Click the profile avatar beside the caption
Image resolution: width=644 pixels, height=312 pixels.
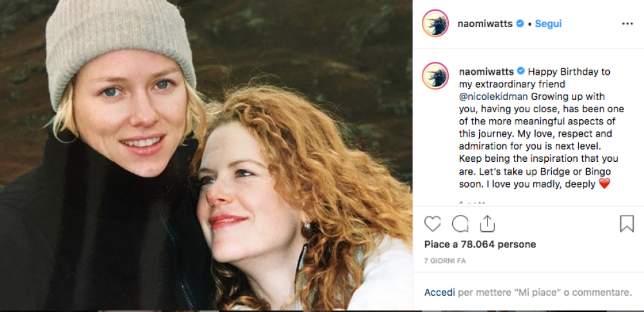pyautogui.click(x=435, y=76)
